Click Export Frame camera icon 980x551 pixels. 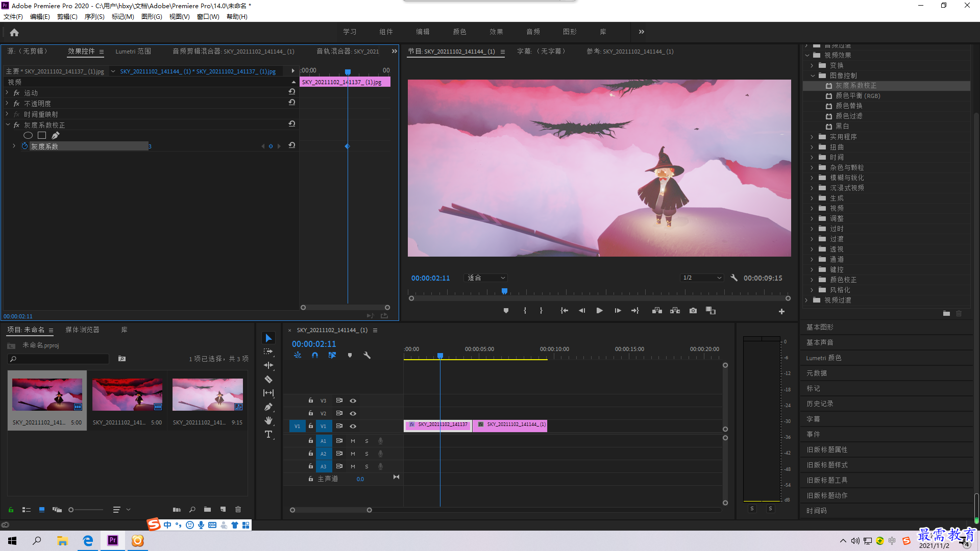693,311
